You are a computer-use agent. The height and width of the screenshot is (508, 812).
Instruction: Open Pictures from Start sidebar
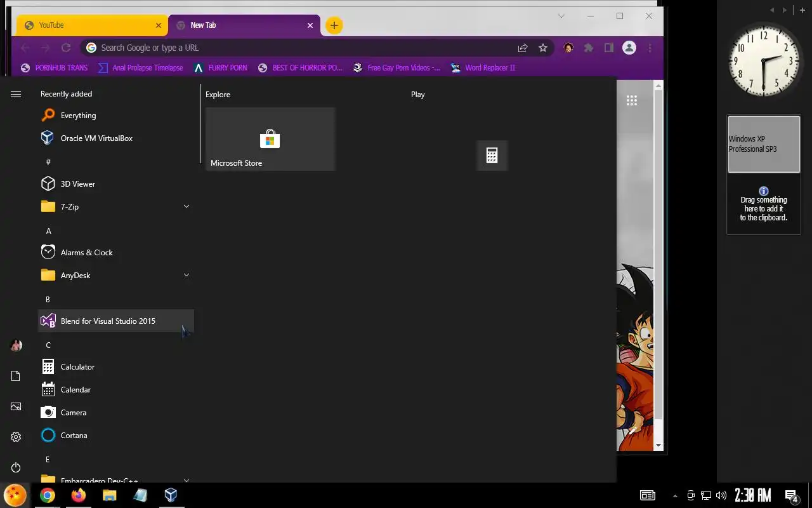click(16, 406)
